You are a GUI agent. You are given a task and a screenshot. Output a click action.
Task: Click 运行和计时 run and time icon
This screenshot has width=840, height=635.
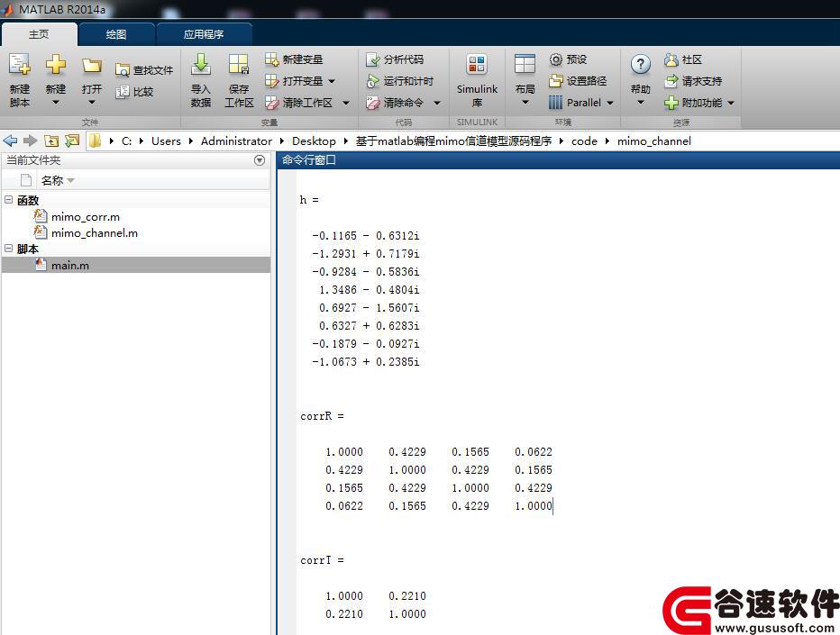pyautogui.click(x=373, y=81)
